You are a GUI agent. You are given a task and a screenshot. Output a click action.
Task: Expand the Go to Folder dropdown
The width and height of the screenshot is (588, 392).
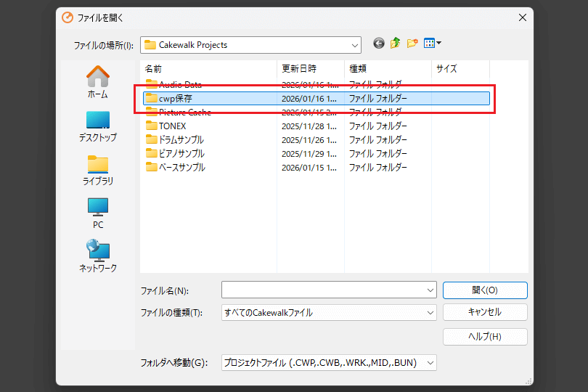tap(430, 362)
